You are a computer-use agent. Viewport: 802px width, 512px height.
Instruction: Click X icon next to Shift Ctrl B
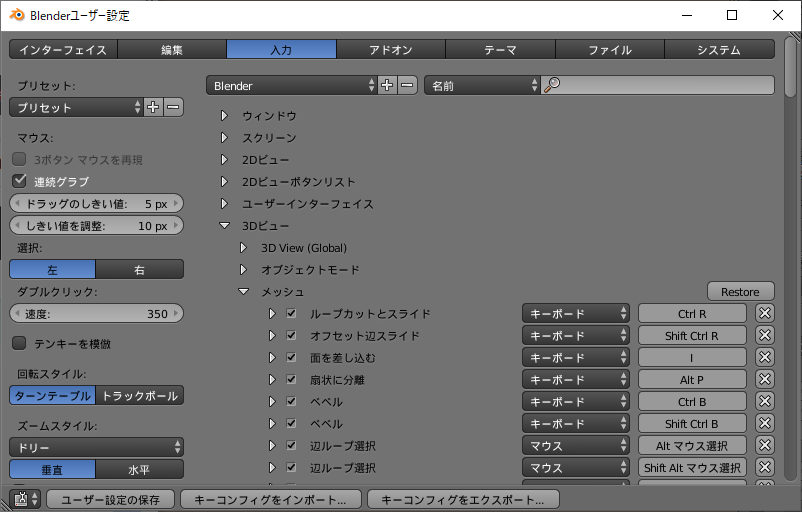pos(765,424)
